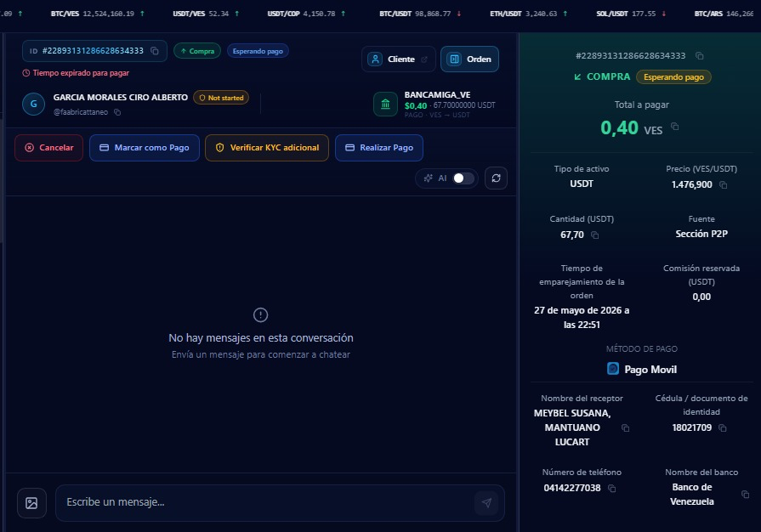Click Verificar KYC adicional
This screenshot has height=532, width=761.
click(267, 147)
